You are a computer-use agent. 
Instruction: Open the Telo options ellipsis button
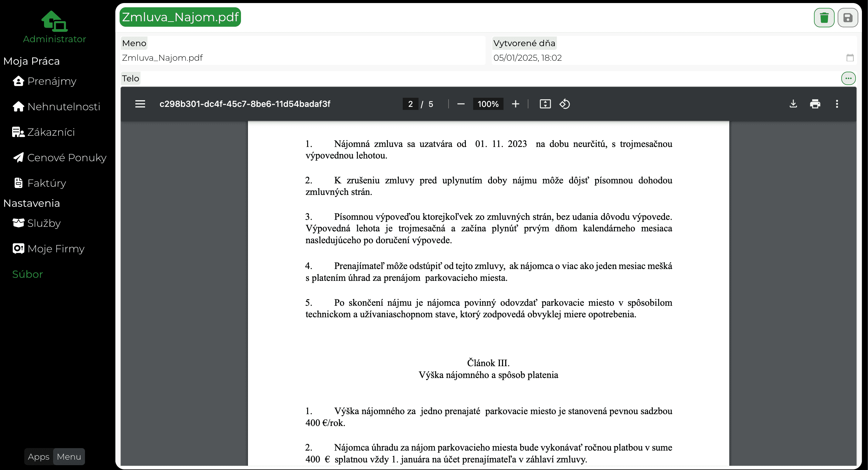pyautogui.click(x=848, y=78)
